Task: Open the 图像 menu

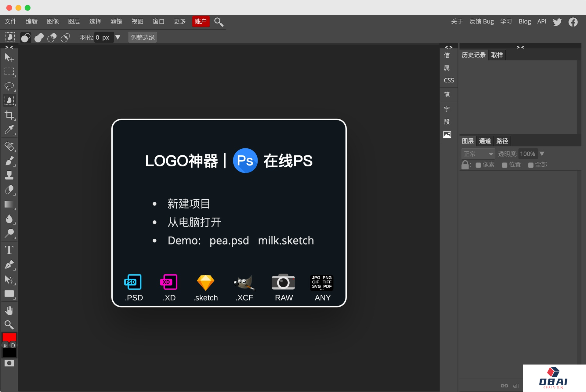Action: coord(53,21)
